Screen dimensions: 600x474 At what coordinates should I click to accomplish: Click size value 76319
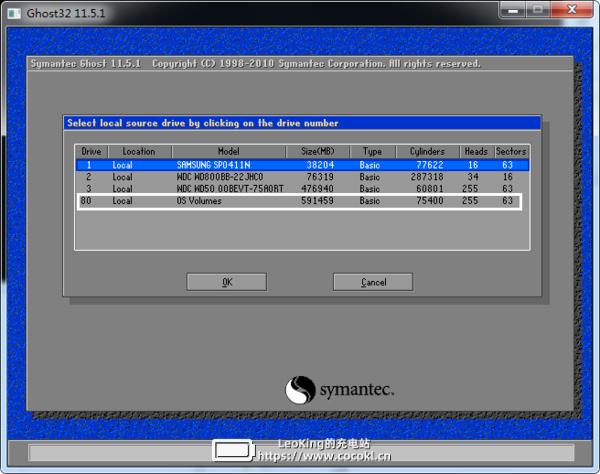pyautogui.click(x=320, y=177)
